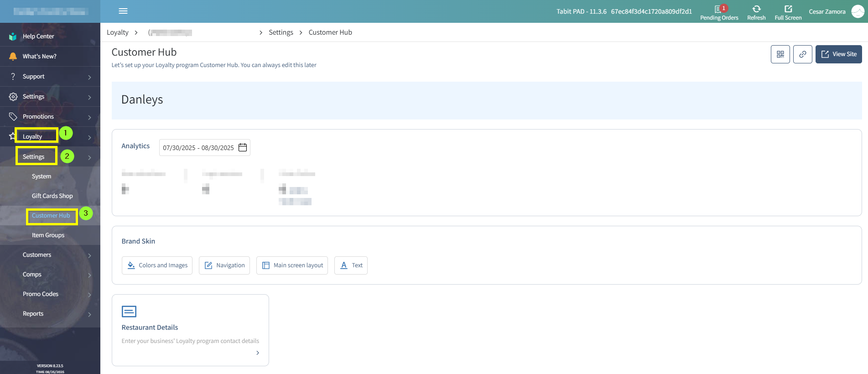Select Gift Cards Shop in sidebar
The width and height of the screenshot is (868, 374).
52,196
